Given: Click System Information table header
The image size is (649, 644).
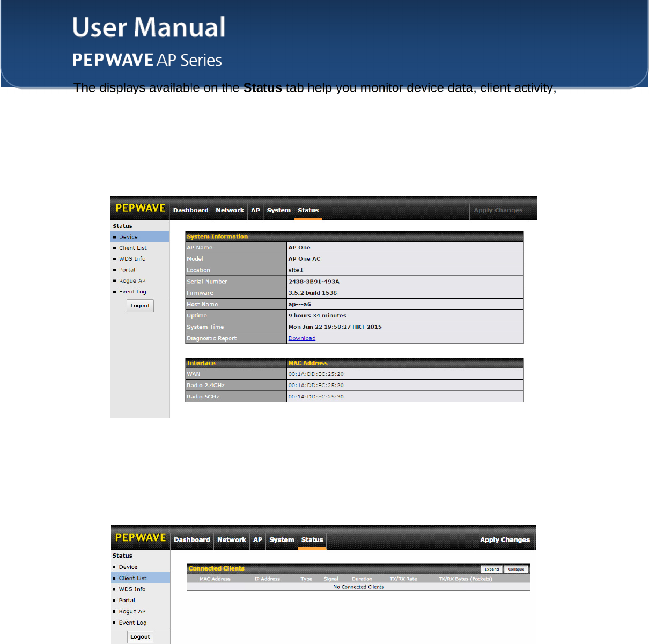Looking at the screenshot, I should [355, 236].
